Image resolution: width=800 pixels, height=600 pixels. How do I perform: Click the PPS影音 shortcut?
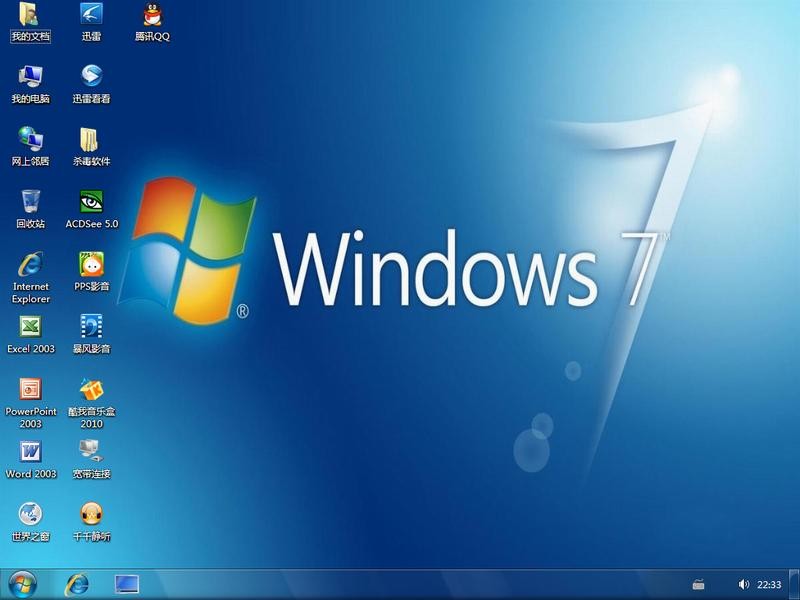click(91, 272)
